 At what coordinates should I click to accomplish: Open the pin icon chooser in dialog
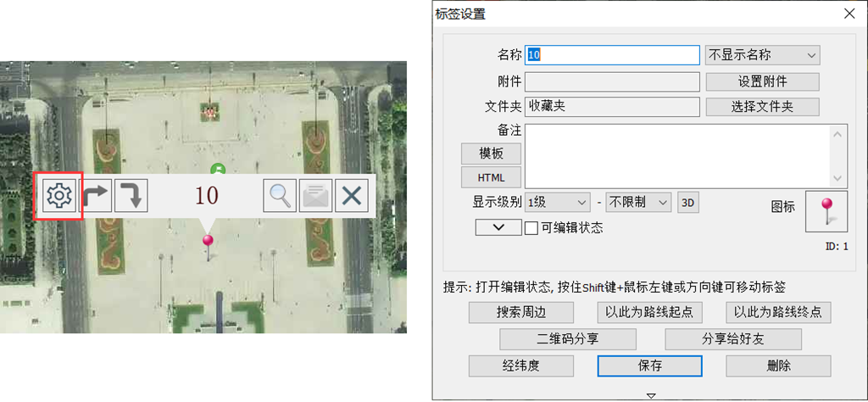click(x=826, y=211)
